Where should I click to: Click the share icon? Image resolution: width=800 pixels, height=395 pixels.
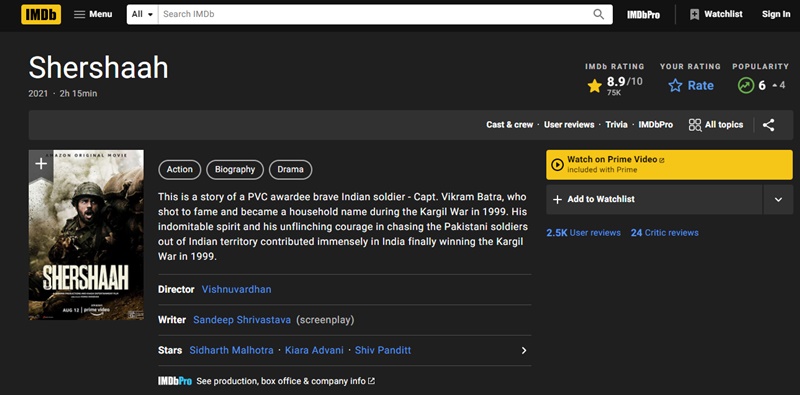pyautogui.click(x=768, y=125)
